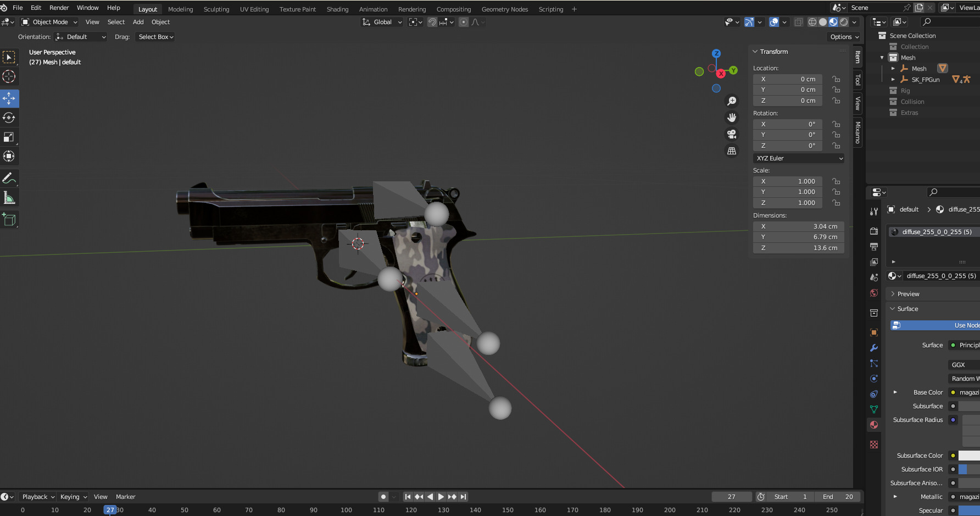Switch to rendered viewport shading
Image resolution: width=980 pixels, height=516 pixels.
coord(844,22)
